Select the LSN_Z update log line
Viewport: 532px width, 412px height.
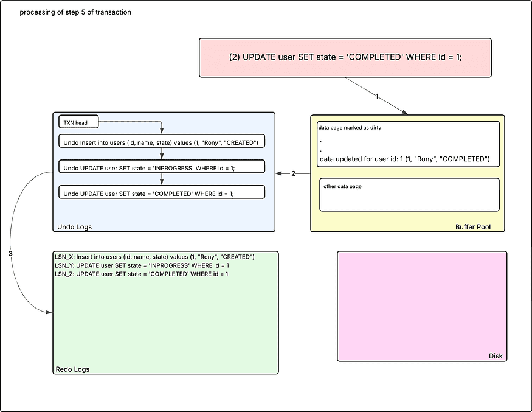click(x=142, y=274)
